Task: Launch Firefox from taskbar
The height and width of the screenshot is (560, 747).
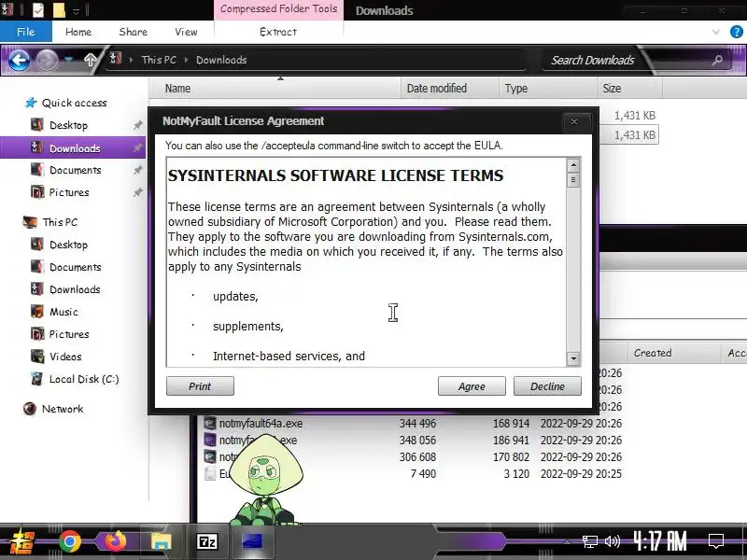Action: (x=116, y=542)
